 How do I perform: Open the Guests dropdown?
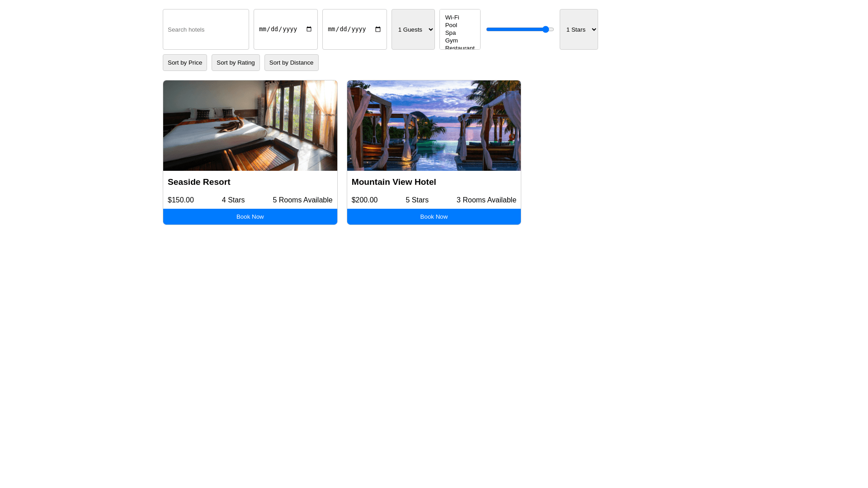click(x=413, y=29)
